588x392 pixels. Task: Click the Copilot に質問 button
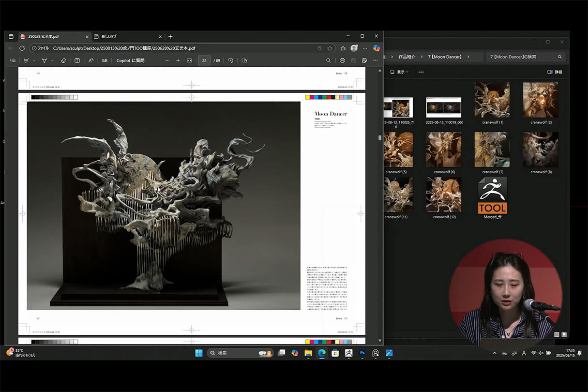coord(130,60)
